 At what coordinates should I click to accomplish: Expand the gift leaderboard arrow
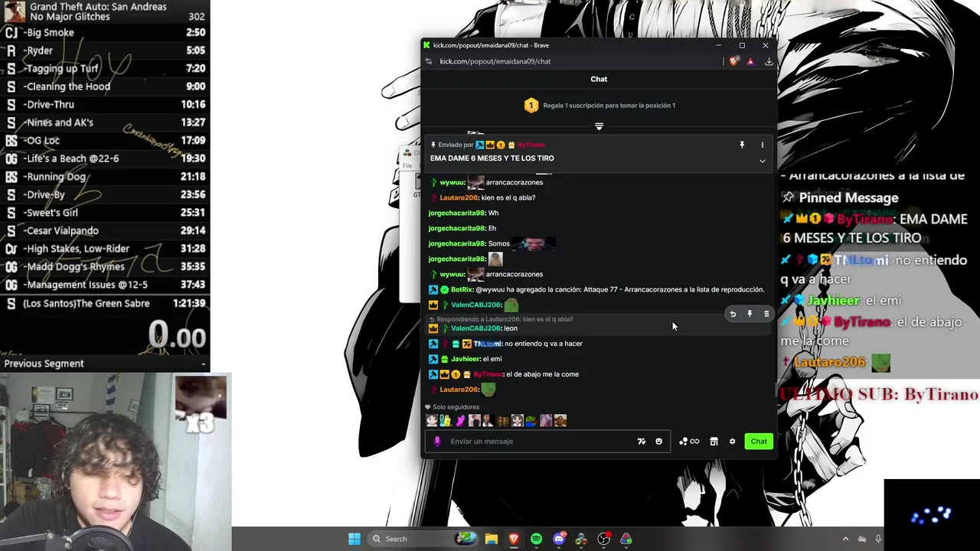tap(599, 126)
